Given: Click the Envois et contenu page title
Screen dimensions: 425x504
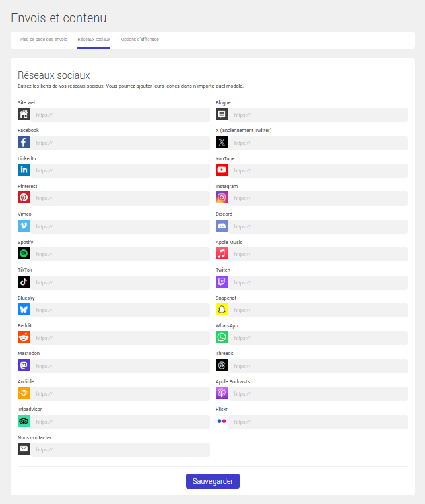Looking at the screenshot, I should (59, 18).
